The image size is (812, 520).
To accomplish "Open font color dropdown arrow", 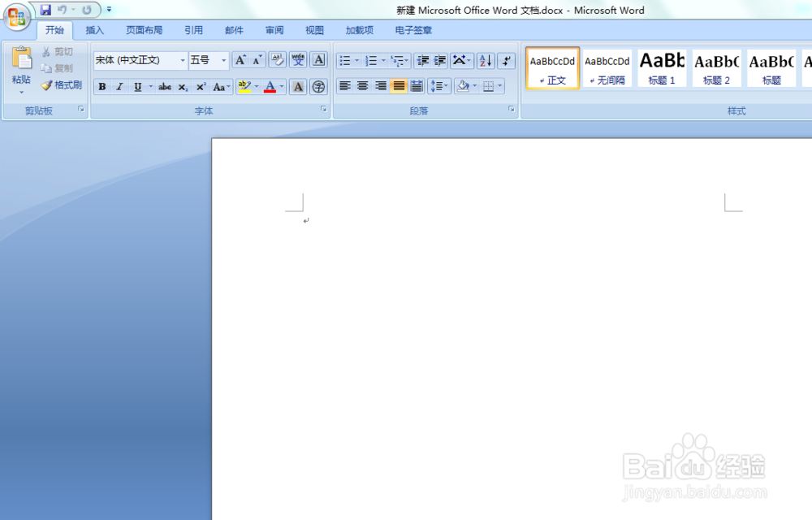I will [x=282, y=86].
